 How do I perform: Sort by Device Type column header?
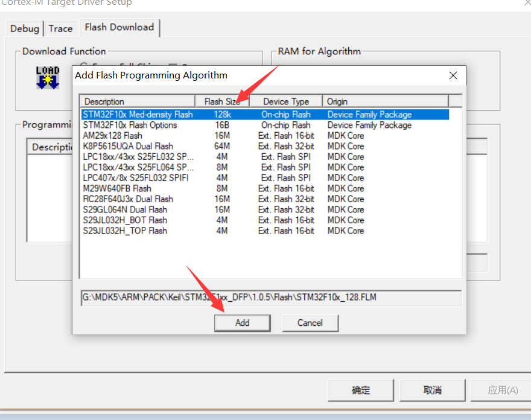[286, 101]
